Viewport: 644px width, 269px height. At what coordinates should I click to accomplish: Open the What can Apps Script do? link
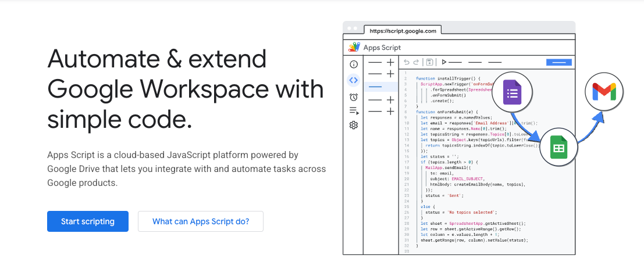(201, 221)
